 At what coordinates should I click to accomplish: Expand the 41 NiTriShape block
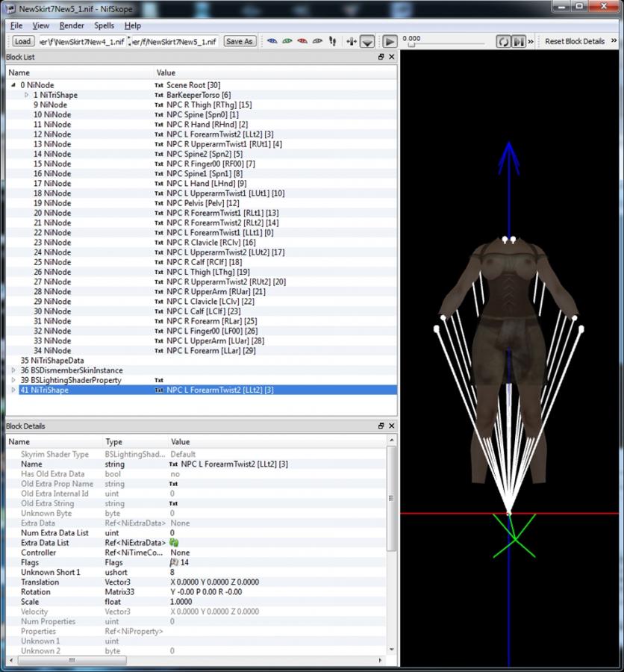(x=13, y=390)
